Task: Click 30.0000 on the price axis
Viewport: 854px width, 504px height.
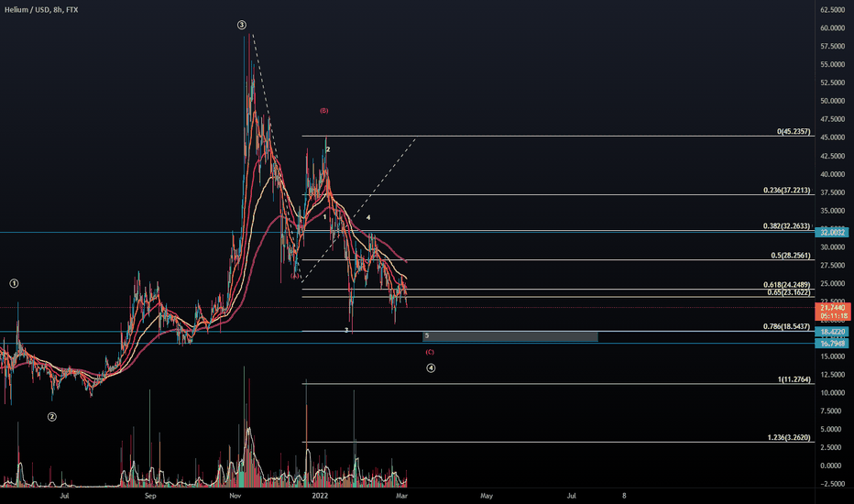Action: (x=833, y=247)
